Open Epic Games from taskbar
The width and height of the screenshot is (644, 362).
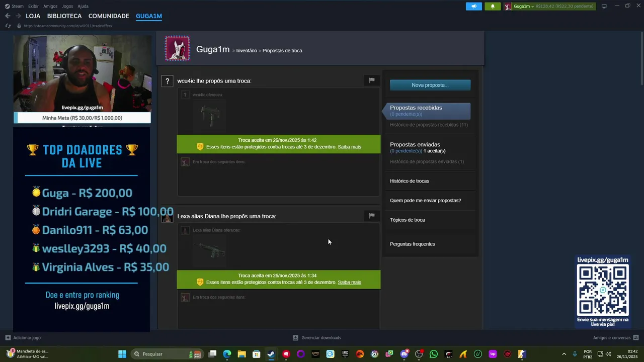[345, 354]
